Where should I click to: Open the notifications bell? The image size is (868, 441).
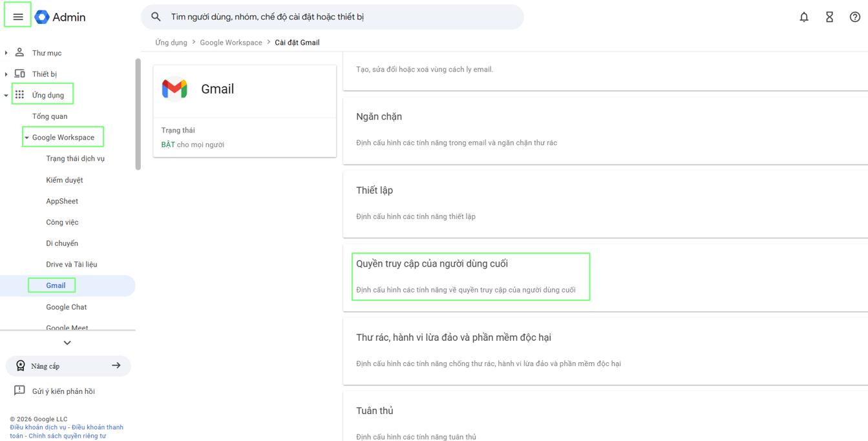click(804, 17)
